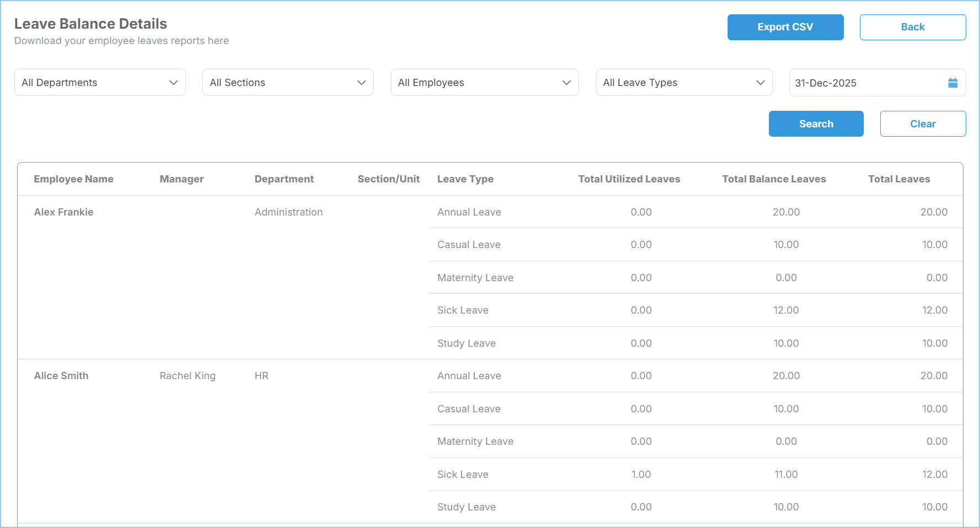Click Alex Frankie's Annual Leave balance 20.00
The height and width of the screenshot is (528, 980).
pyautogui.click(x=786, y=212)
